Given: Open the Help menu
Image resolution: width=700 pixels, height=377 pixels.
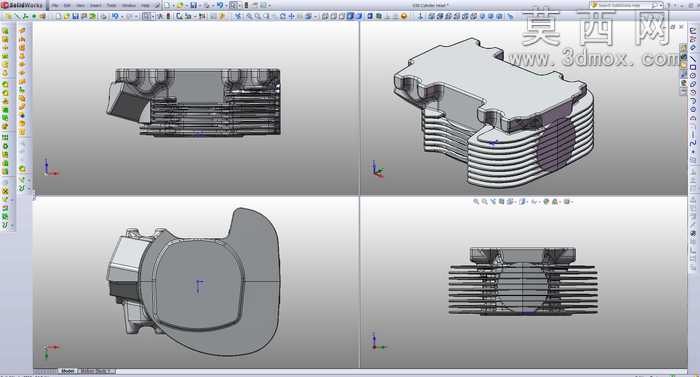Looking at the screenshot, I should tap(145, 5).
